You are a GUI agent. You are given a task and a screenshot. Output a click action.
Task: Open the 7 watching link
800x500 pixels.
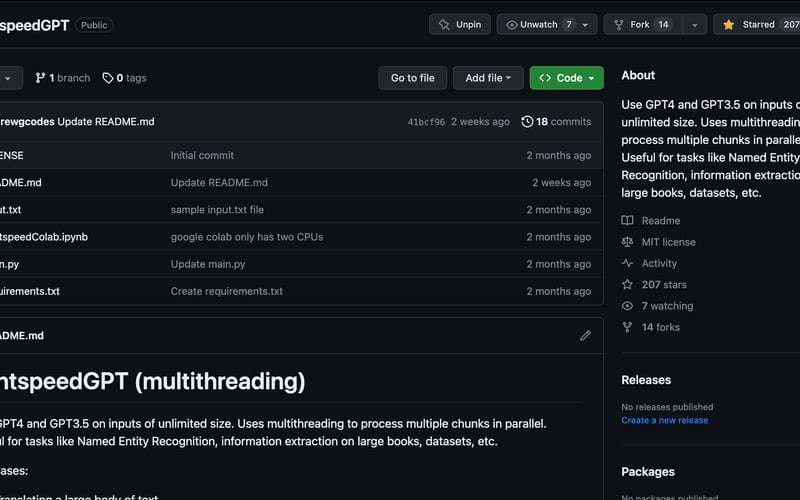667,306
